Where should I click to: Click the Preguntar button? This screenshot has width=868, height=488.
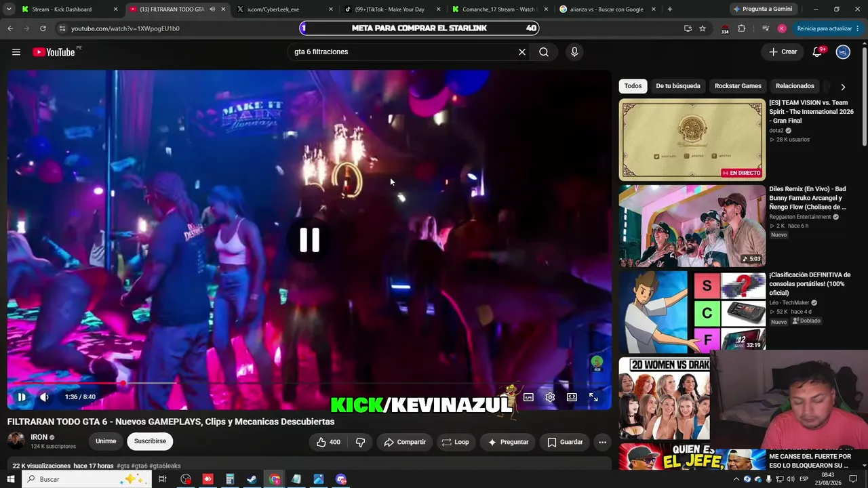[508, 442]
